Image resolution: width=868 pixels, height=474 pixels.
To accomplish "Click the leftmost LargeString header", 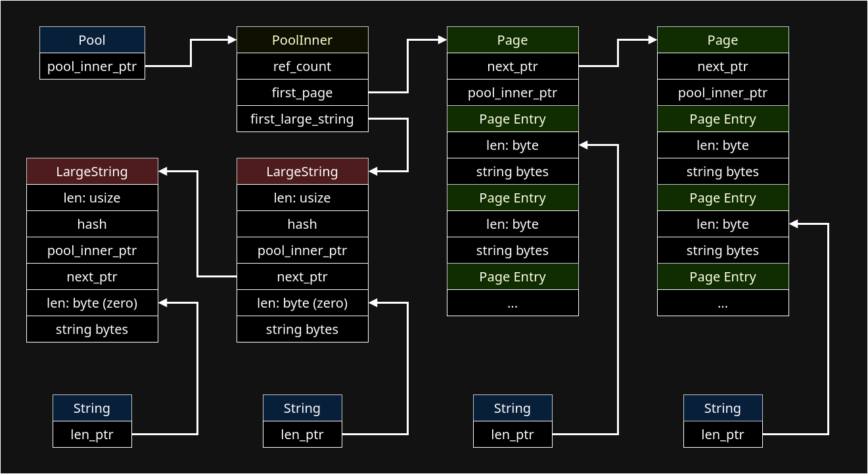I will point(92,172).
